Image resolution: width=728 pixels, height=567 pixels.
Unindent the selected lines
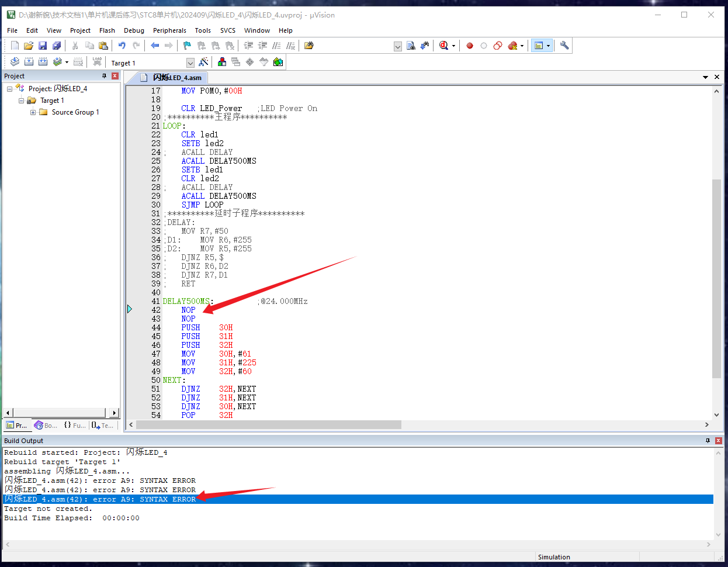(x=262, y=46)
